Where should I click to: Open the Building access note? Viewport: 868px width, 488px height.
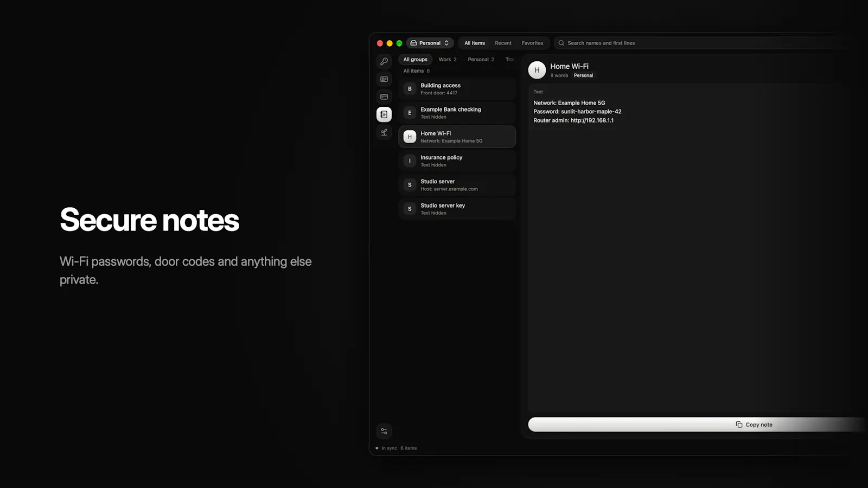coord(457,89)
